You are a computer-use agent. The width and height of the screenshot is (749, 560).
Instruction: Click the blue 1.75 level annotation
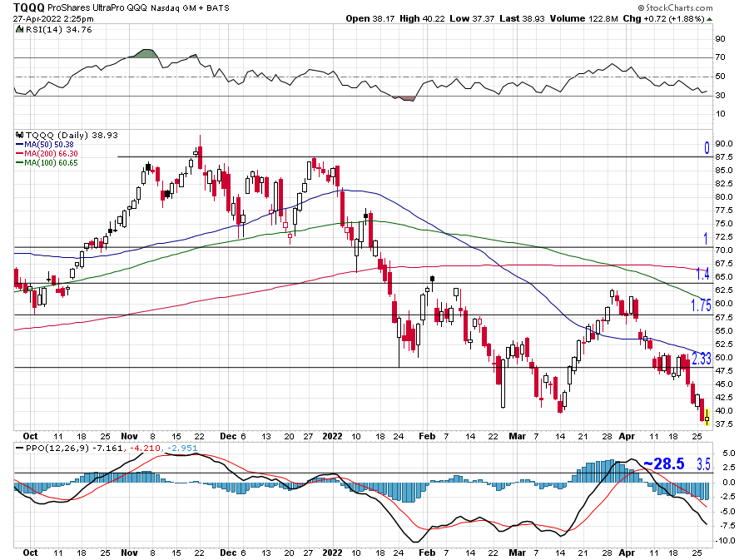[x=701, y=305]
